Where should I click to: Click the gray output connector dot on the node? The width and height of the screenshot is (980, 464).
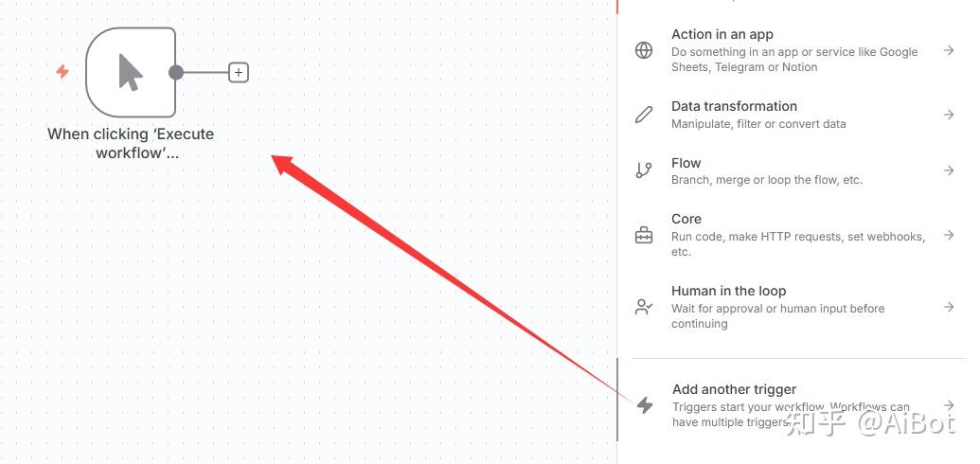pyautogui.click(x=175, y=72)
